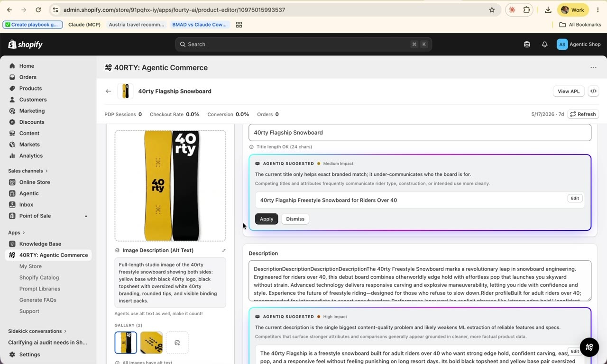Open Support submenu item
The height and width of the screenshot is (364, 607).
[29, 311]
